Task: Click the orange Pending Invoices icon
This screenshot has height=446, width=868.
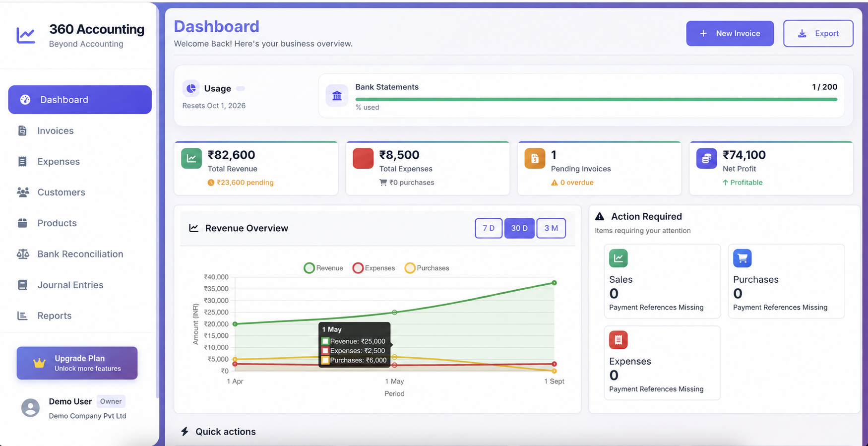Action: [535, 159]
